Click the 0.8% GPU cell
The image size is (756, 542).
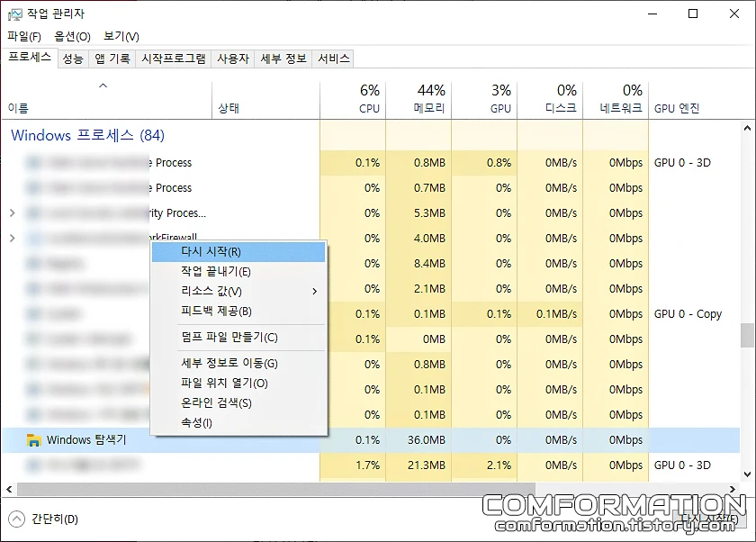coord(484,162)
